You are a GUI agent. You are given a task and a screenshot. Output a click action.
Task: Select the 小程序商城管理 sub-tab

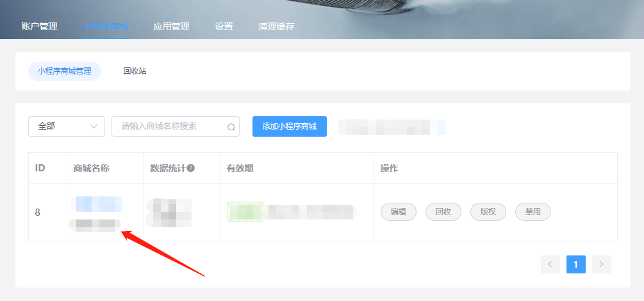click(x=65, y=71)
